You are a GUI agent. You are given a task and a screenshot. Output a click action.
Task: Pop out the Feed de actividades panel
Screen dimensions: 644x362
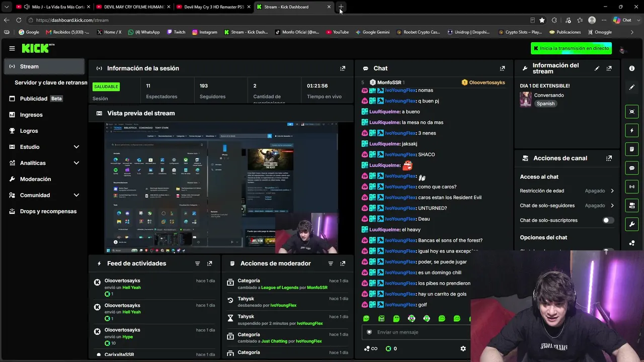click(x=209, y=263)
